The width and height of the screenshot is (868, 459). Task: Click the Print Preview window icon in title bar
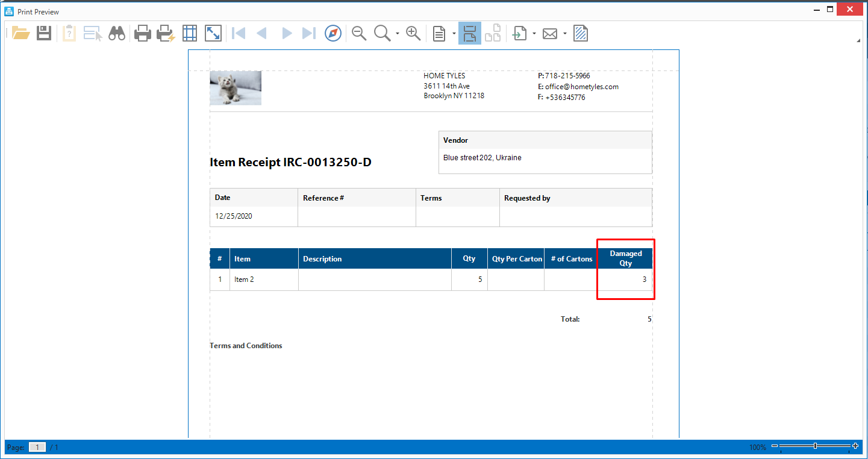coord(9,11)
